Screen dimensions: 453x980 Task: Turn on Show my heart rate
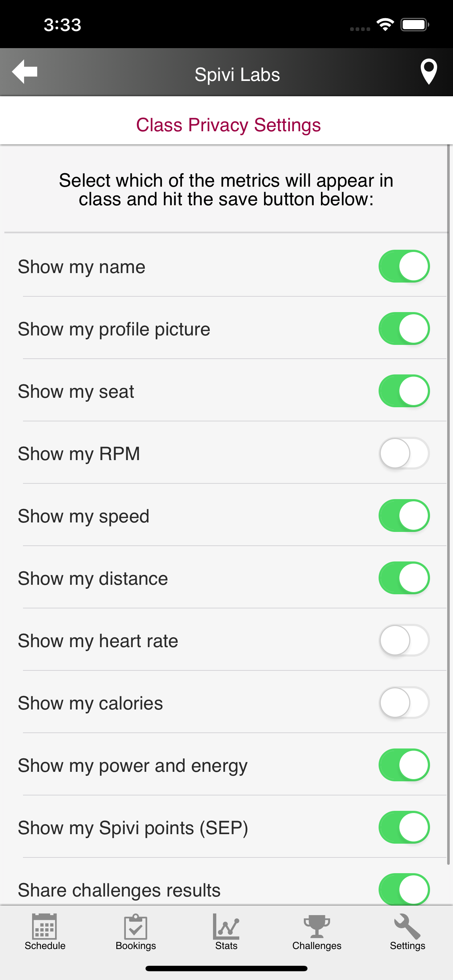pos(404,640)
